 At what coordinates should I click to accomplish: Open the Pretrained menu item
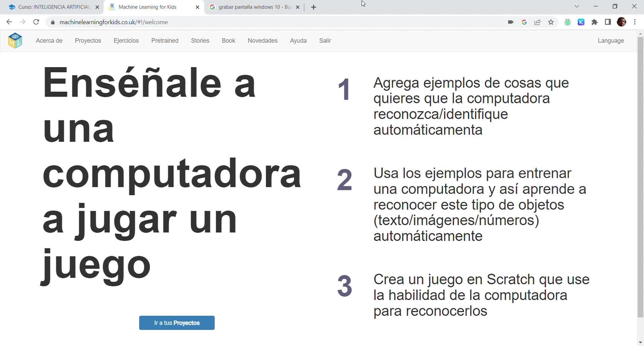pyautogui.click(x=165, y=41)
